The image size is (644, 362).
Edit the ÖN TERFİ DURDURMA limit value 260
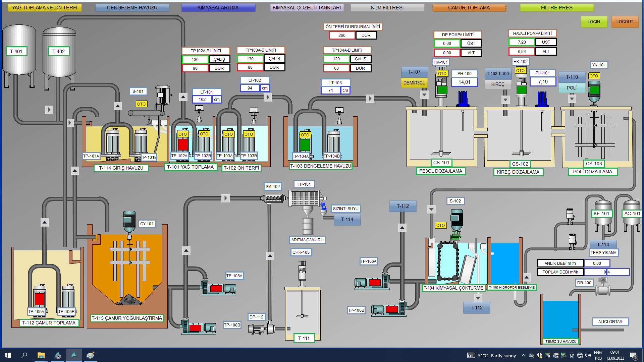[x=342, y=35]
